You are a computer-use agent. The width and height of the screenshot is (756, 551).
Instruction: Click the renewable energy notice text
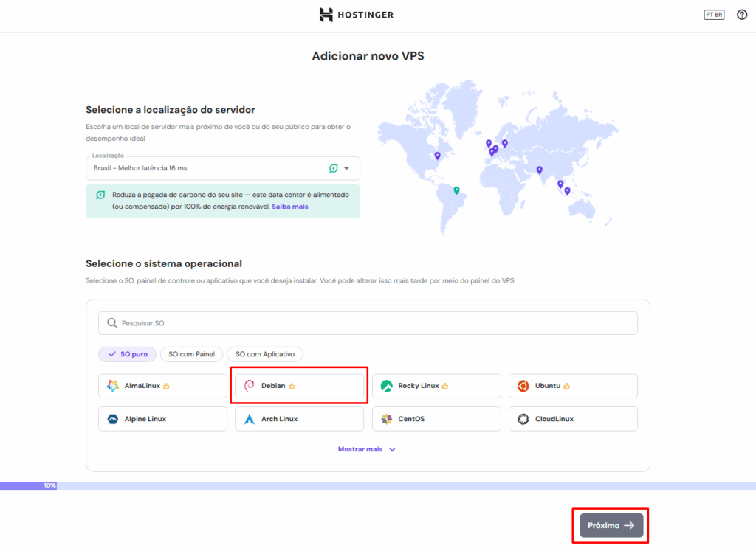[230, 201]
